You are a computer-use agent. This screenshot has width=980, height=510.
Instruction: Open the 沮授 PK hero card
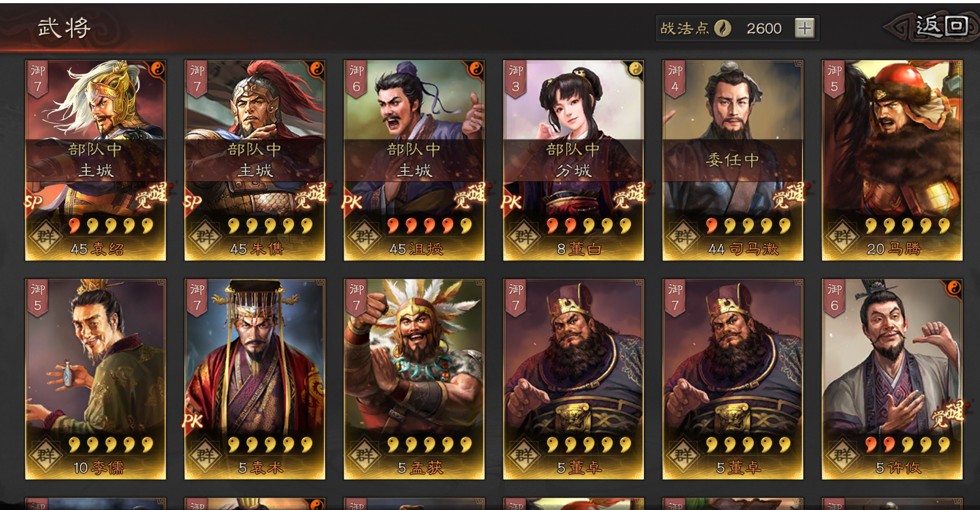[414, 160]
